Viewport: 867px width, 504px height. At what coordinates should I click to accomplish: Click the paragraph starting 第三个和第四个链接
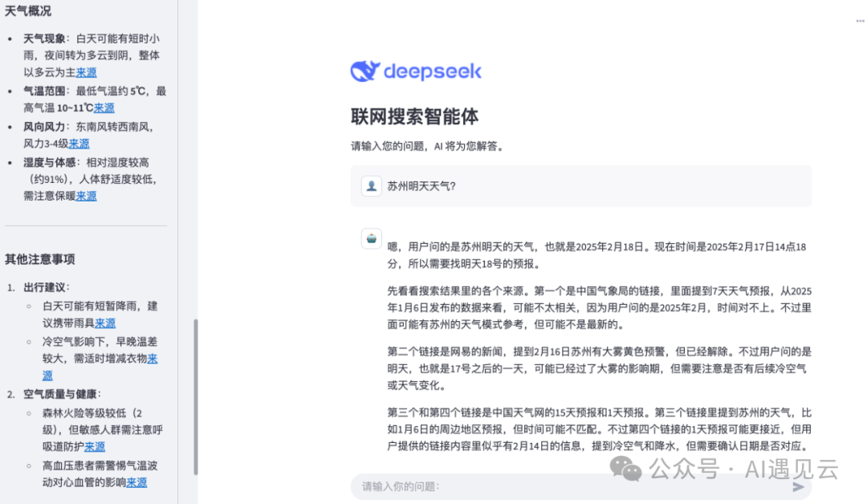click(x=600, y=429)
